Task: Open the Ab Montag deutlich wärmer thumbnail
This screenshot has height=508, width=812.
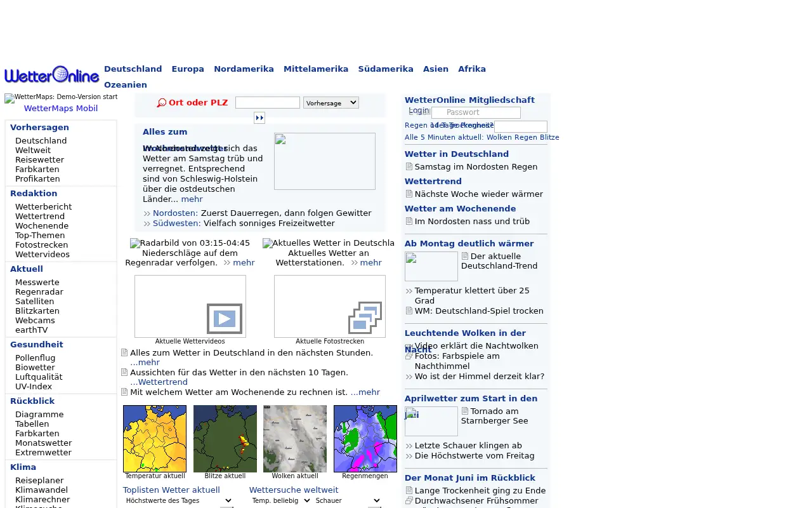Action: 431,266
